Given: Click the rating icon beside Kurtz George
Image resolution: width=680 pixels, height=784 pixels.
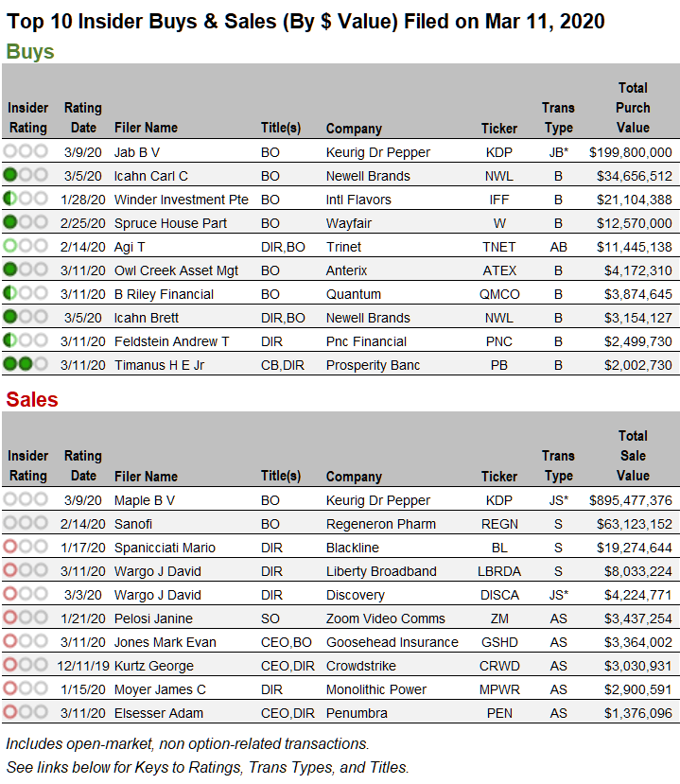Looking at the screenshot, I should click(x=26, y=665).
